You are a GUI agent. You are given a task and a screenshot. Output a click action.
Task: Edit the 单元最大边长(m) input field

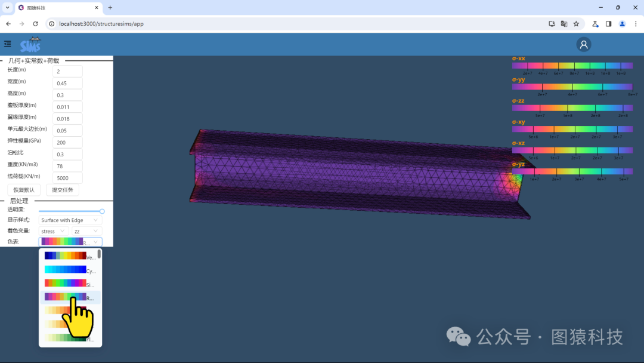pyautogui.click(x=67, y=131)
